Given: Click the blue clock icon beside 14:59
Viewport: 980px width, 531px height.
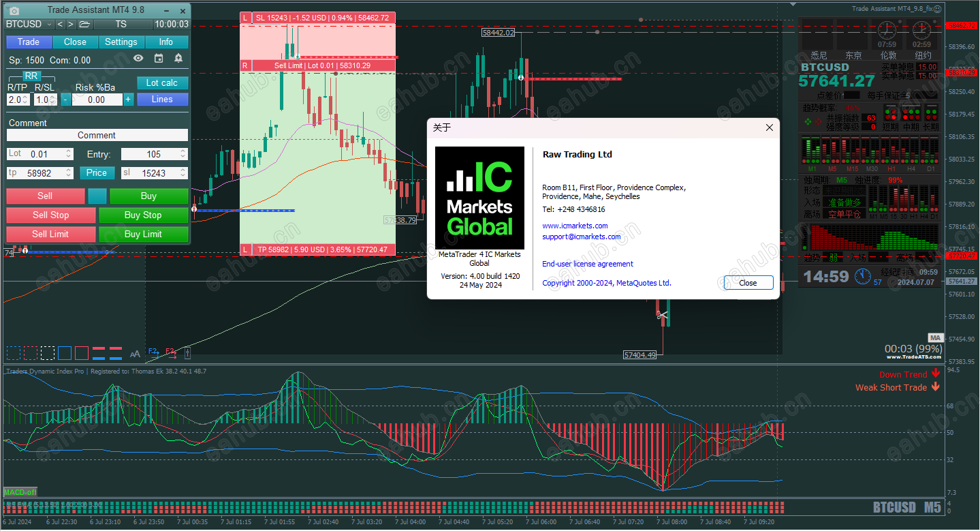Looking at the screenshot, I should [x=862, y=276].
